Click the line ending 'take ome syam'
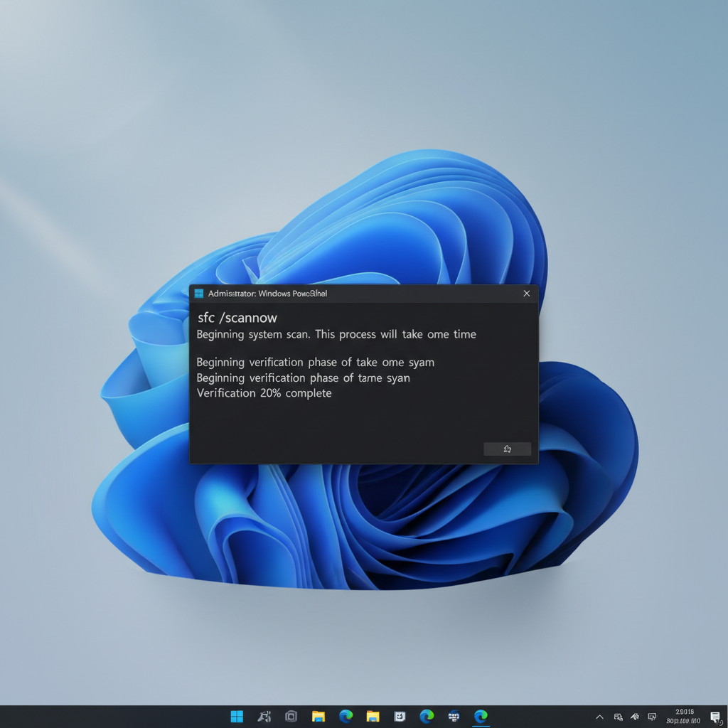This screenshot has height=728, width=728. point(315,362)
